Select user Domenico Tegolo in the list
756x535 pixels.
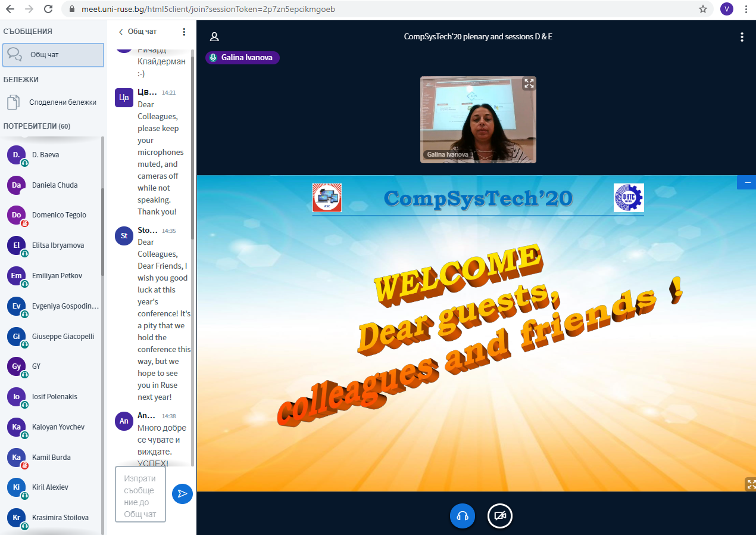coord(59,215)
